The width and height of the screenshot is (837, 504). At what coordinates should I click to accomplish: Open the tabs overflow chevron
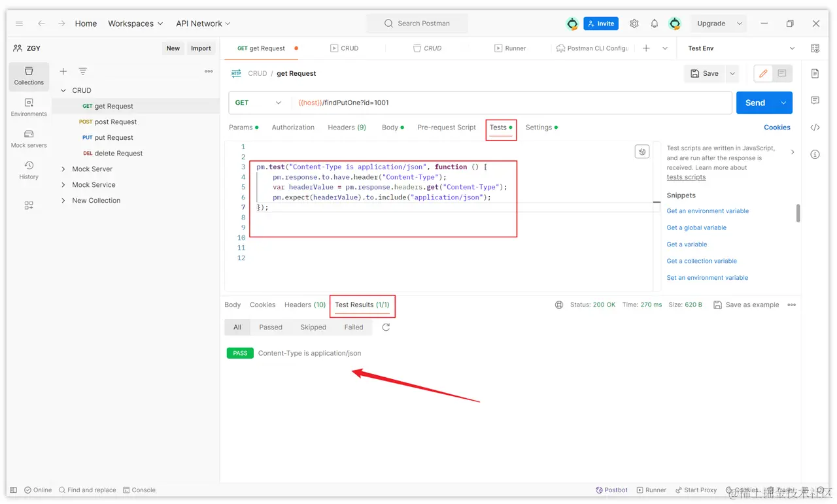click(665, 48)
